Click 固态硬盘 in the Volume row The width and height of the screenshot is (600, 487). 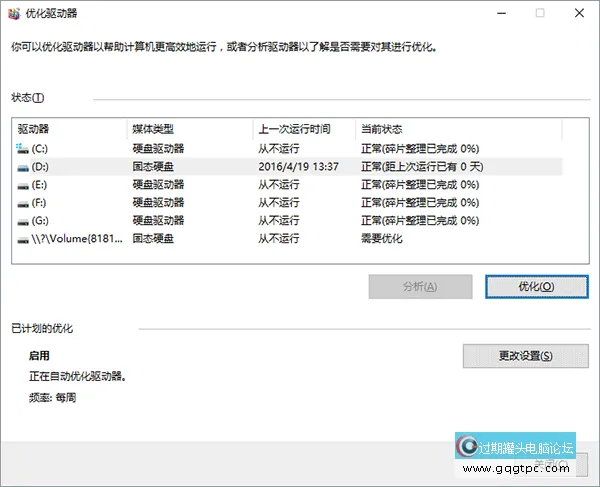point(153,239)
